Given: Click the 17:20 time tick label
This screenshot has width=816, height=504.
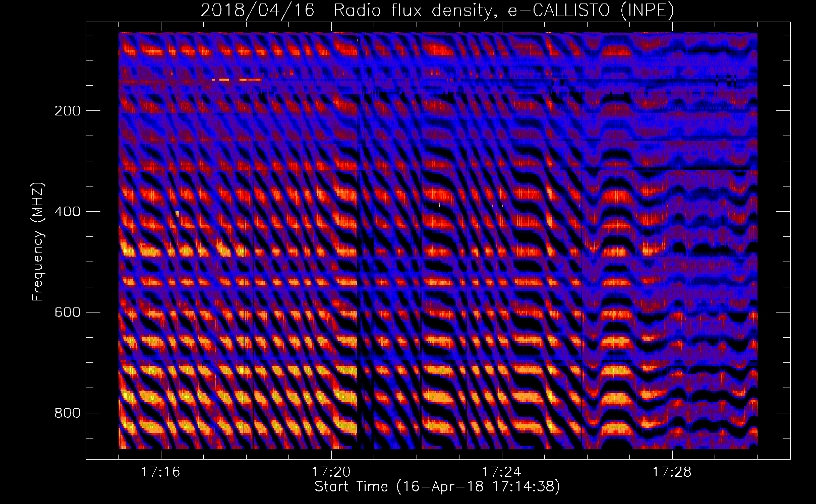Looking at the screenshot, I should click(x=331, y=472).
